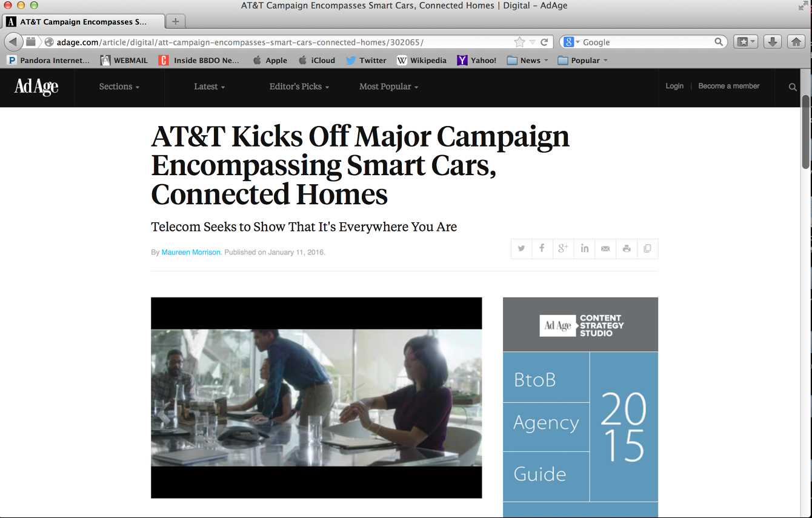Open the Latest dropdown menu

coord(210,87)
